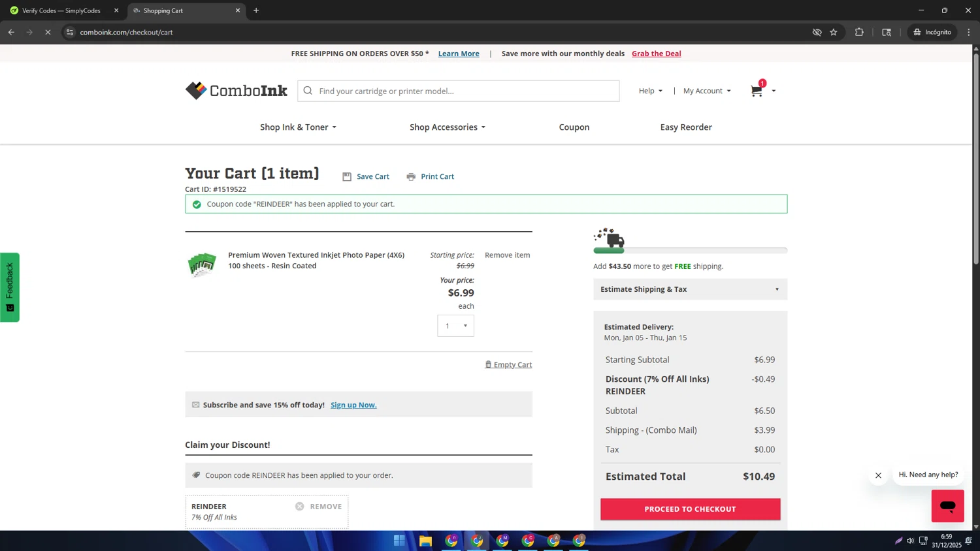Click the site information icon in address bar
The height and width of the screenshot is (551, 980).
(x=70, y=32)
